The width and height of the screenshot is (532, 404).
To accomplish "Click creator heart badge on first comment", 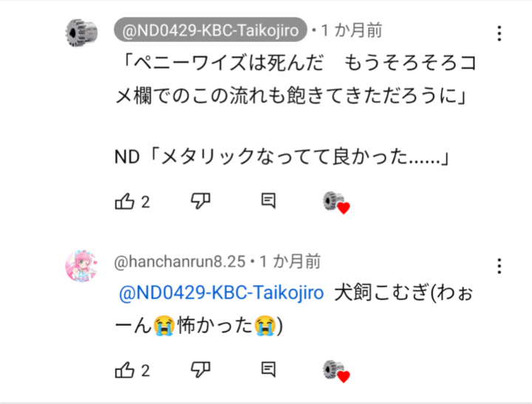I will (336, 202).
